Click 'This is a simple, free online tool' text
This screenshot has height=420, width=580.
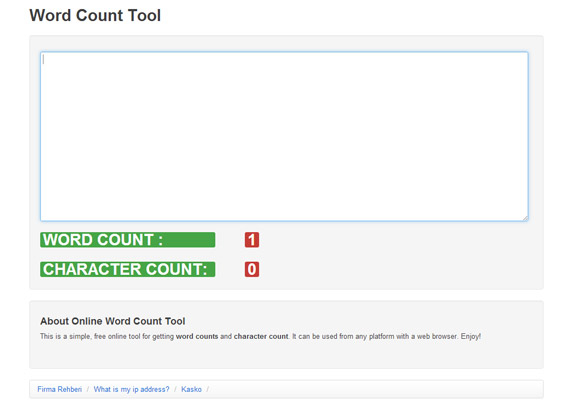click(90, 336)
